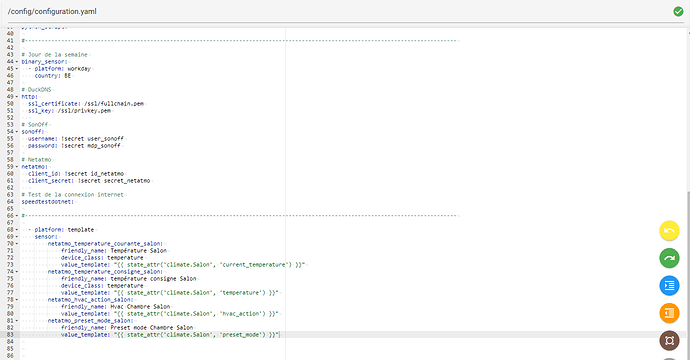Image resolution: width=690 pixels, height=360 pixels.
Task: Collapse netatmo_temperature_consigne_salon at line 74
Action: (17, 272)
